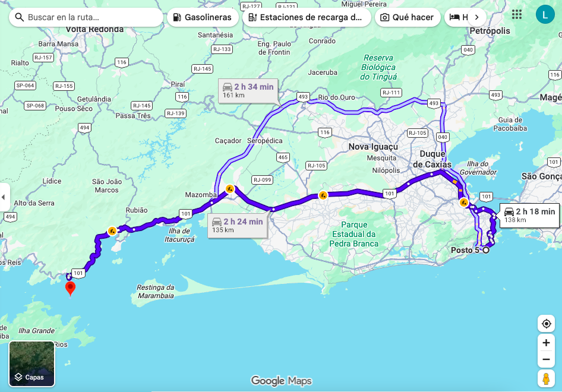This screenshot has width=562, height=392.
Task: Click roadwork icon near Mazomba
Action: [230, 188]
